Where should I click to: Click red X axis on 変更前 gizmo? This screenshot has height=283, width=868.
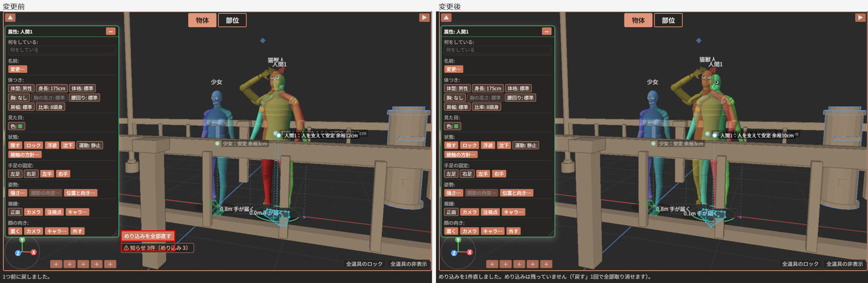(34, 252)
